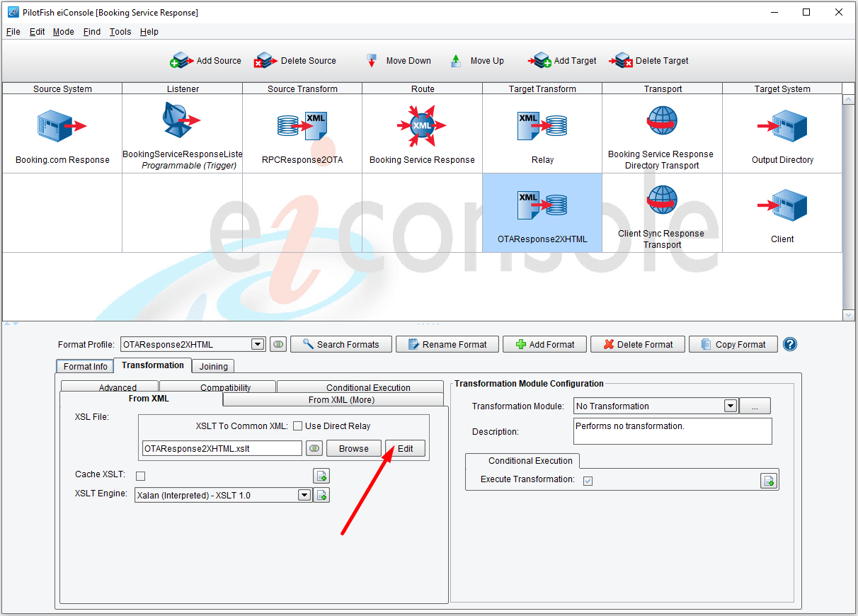Select the OTAResponse2XHTML target transform icon
The image size is (858, 616).
click(x=542, y=205)
